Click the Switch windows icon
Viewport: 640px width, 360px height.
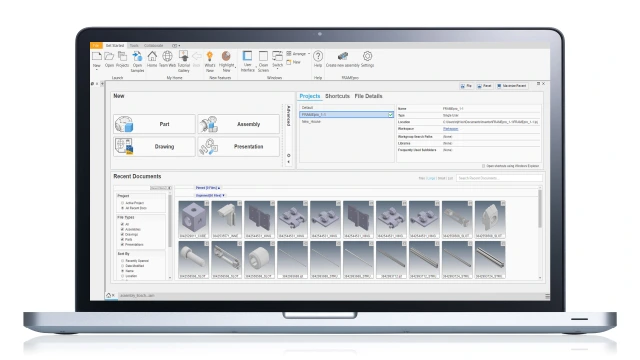coord(278,56)
